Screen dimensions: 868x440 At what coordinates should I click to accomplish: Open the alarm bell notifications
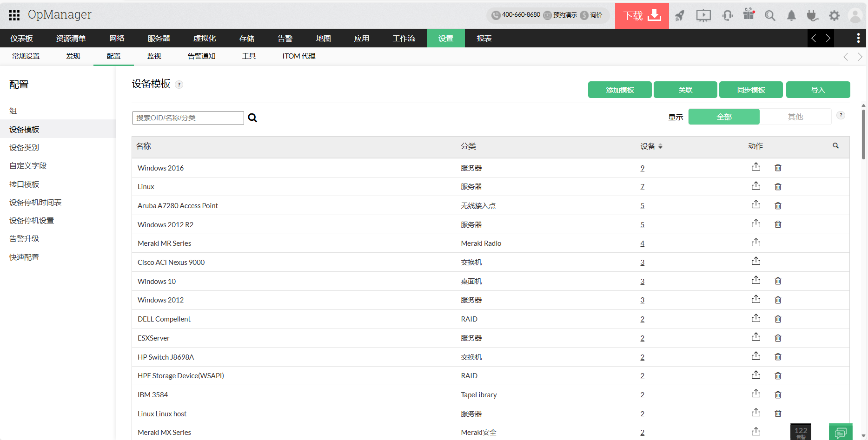(x=791, y=16)
